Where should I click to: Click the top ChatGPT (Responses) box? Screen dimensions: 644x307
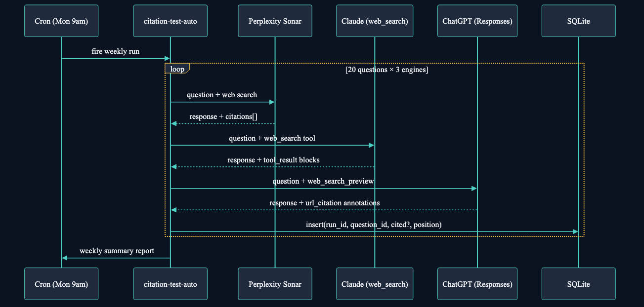pyautogui.click(x=477, y=21)
